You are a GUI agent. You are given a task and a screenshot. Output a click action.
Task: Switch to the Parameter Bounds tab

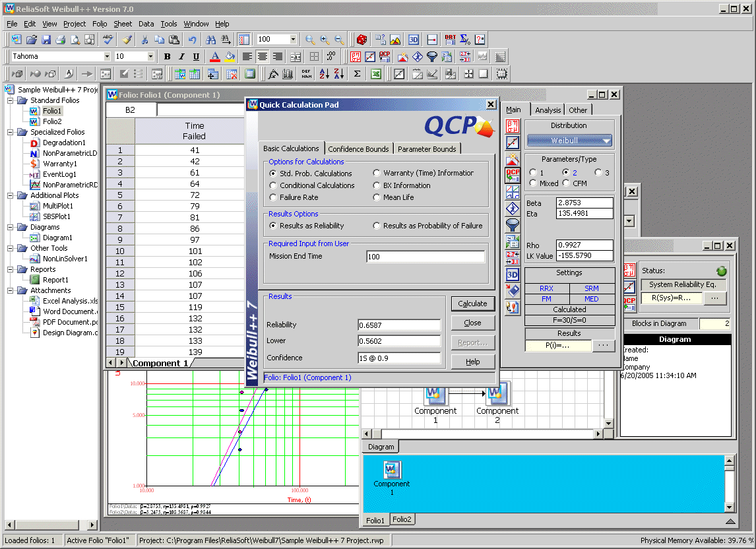pos(427,149)
